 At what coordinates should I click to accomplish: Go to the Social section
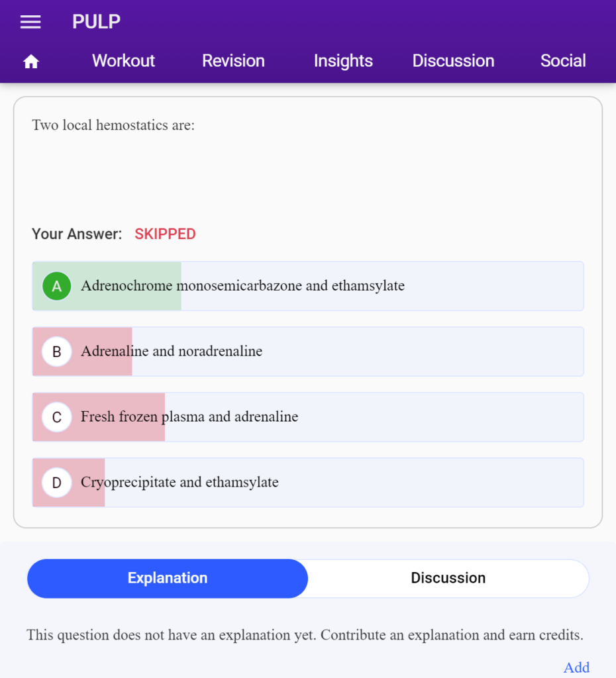pyautogui.click(x=563, y=61)
